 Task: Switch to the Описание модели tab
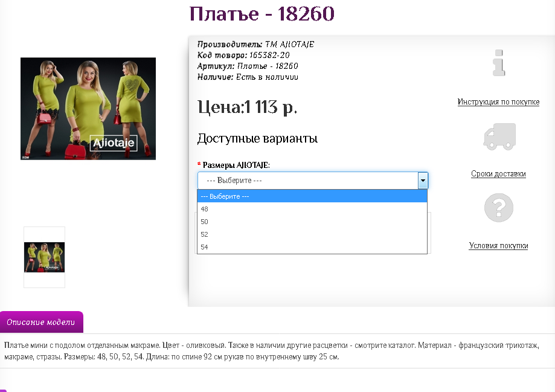[x=42, y=323]
